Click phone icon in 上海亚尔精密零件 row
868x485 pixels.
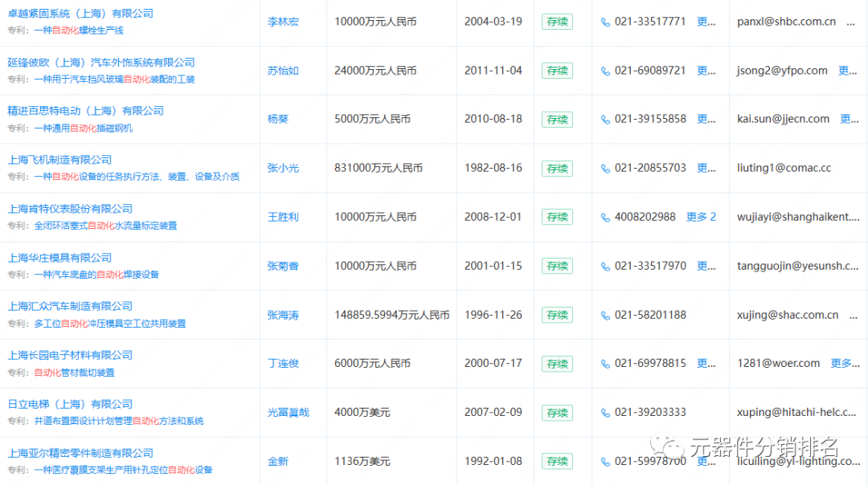click(x=605, y=462)
